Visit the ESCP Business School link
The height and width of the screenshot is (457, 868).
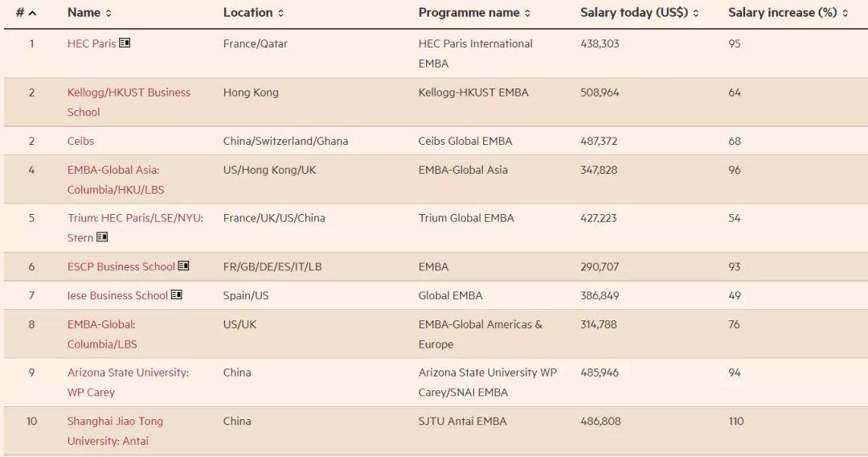pos(121,266)
